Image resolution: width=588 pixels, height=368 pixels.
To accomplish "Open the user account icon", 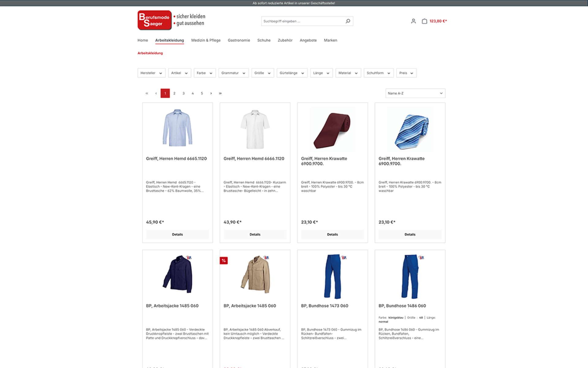I will 413,21.
